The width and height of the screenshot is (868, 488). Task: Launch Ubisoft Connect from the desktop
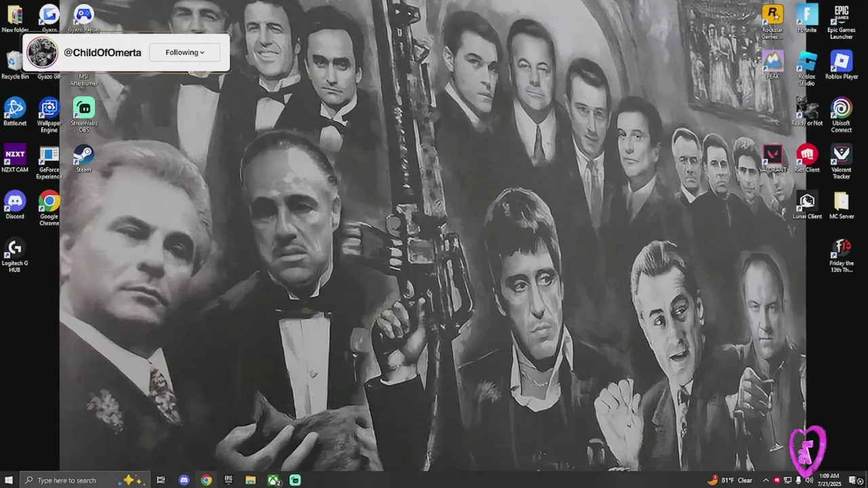tap(842, 115)
